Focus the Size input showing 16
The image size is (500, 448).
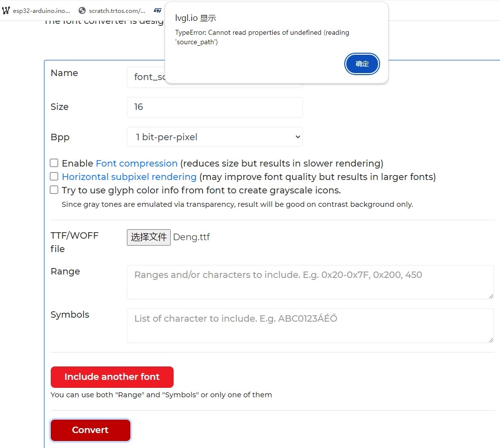click(215, 107)
